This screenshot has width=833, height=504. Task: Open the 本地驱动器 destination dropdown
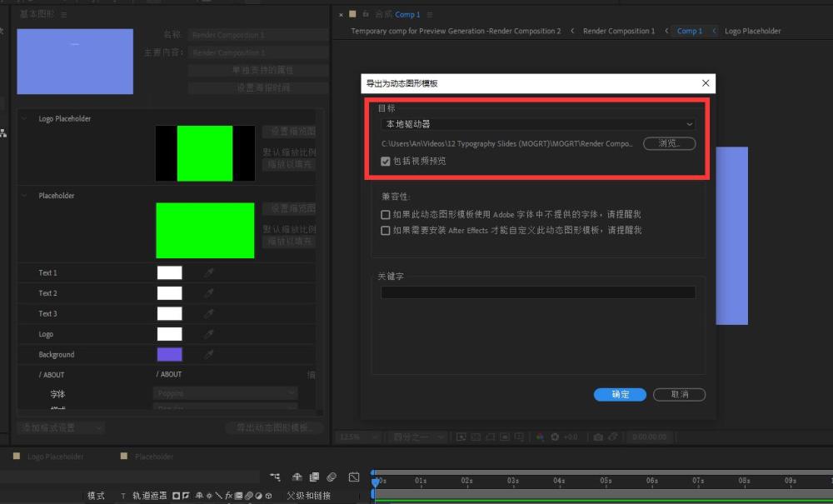click(x=538, y=124)
